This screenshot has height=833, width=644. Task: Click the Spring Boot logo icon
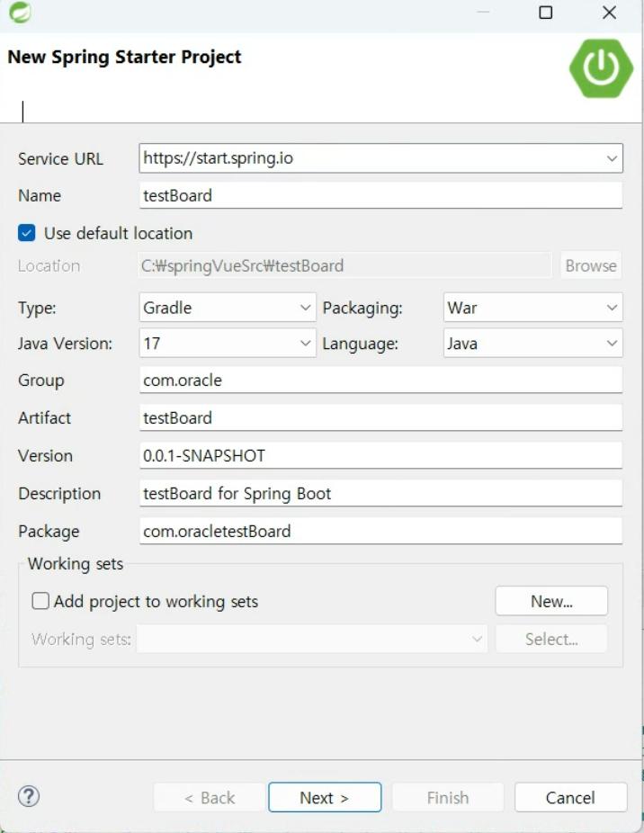pos(601,68)
